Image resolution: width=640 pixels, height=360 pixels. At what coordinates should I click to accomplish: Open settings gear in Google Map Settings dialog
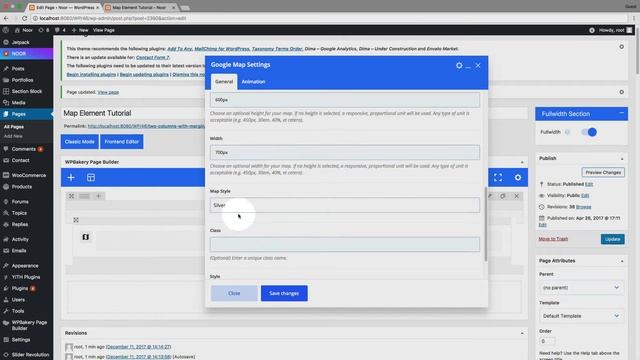click(459, 65)
